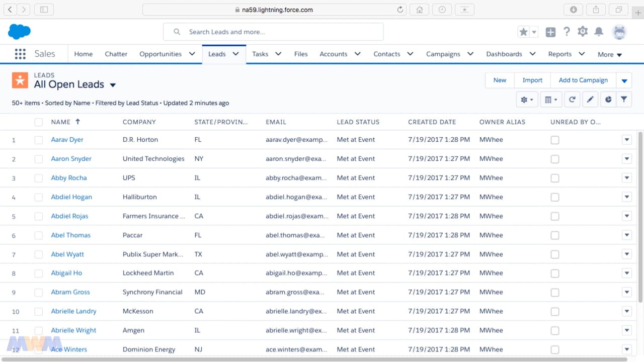Switch to the Chatter tab
The height and width of the screenshot is (362, 644).
tap(116, 54)
